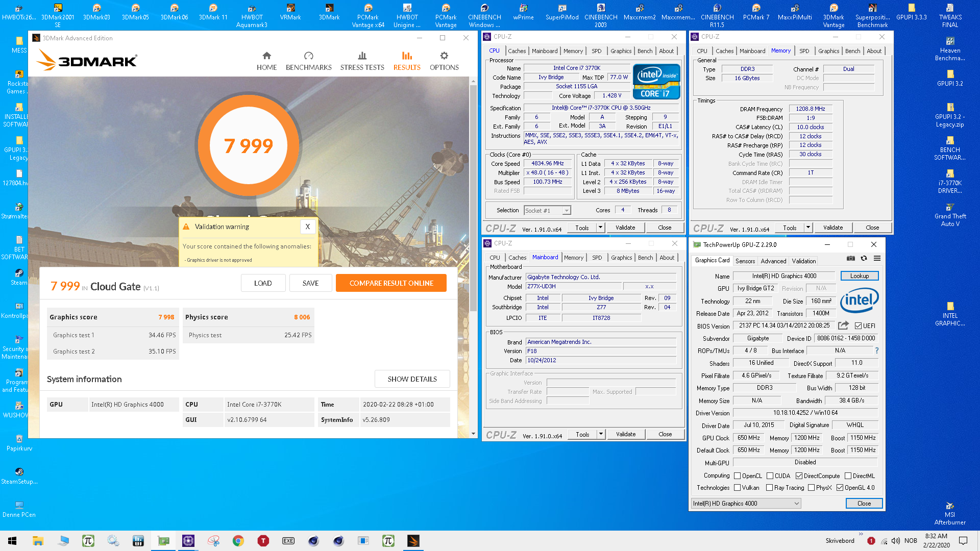Dismiss the Validation warning with X
This screenshot has height=551, width=980.
tap(308, 227)
